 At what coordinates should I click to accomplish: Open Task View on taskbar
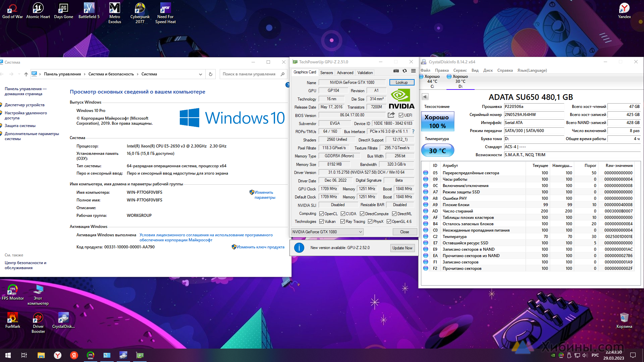coord(24,355)
